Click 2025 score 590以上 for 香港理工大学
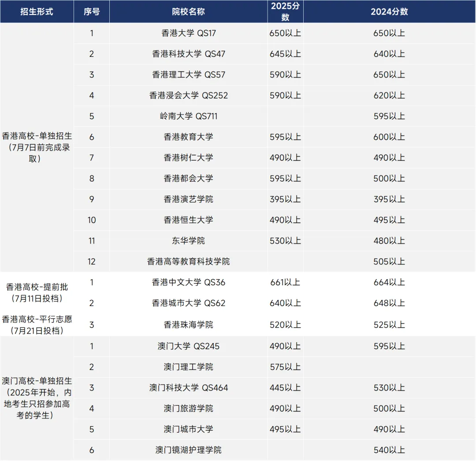This screenshot has height=461, width=476. click(285, 74)
